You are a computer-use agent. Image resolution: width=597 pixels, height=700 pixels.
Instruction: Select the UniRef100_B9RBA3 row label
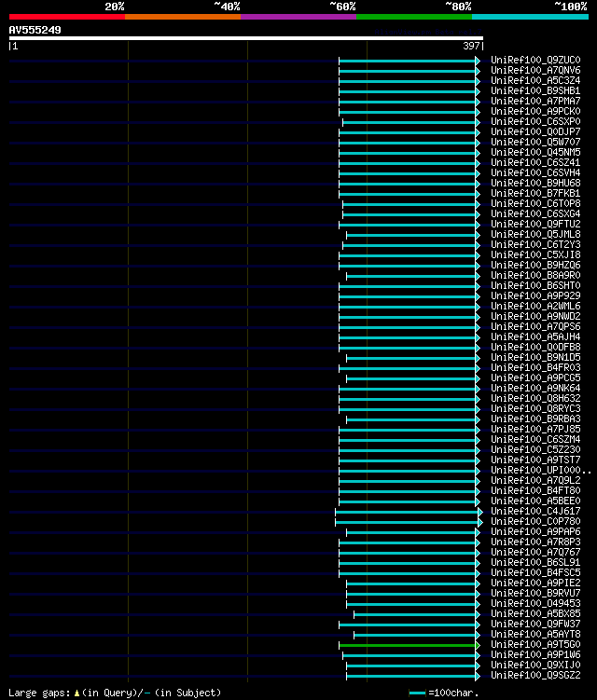(535, 419)
